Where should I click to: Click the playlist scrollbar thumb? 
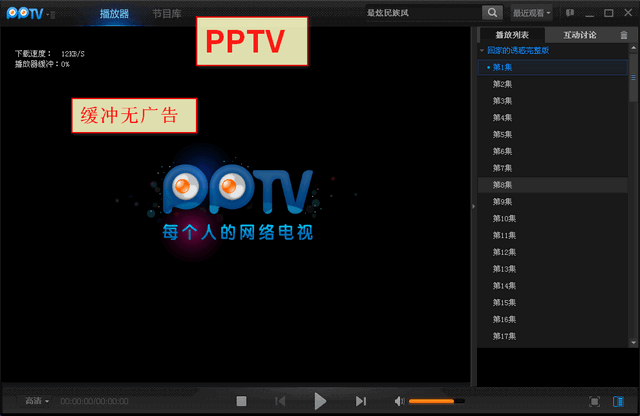tap(633, 77)
